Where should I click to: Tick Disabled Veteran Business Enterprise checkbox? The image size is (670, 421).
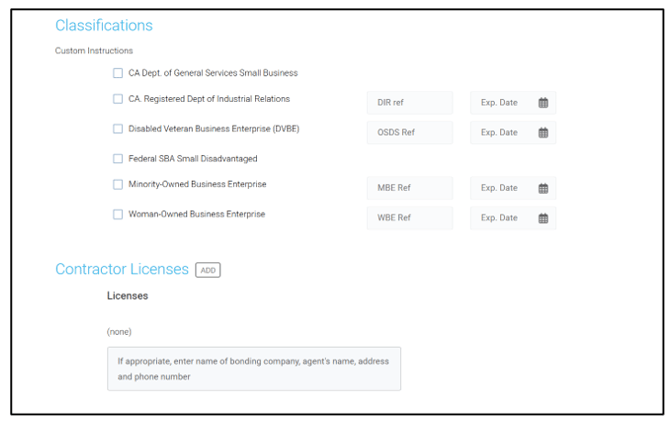click(118, 128)
